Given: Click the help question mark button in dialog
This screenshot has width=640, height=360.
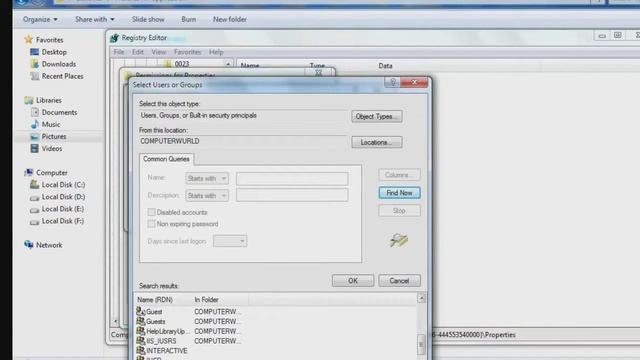Looking at the screenshot, I should [392, 82].
